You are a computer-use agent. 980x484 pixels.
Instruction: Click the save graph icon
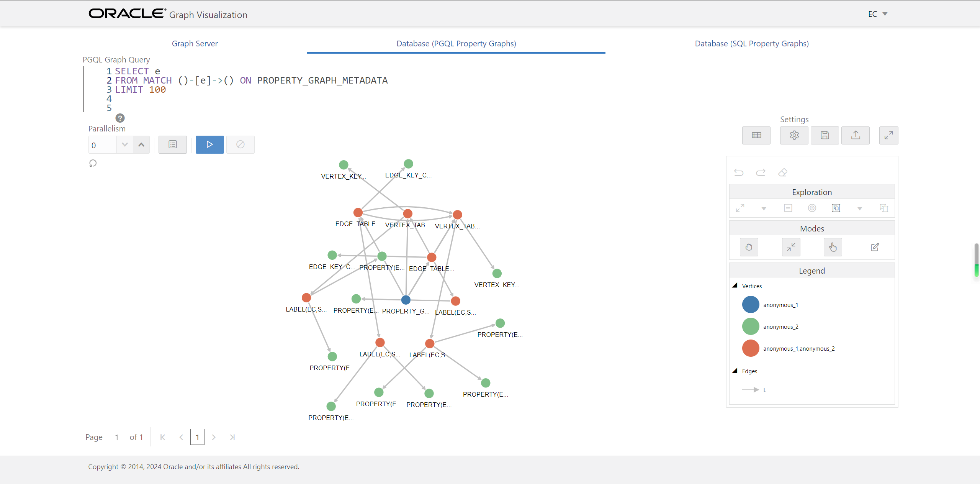[x=825, y=135]
